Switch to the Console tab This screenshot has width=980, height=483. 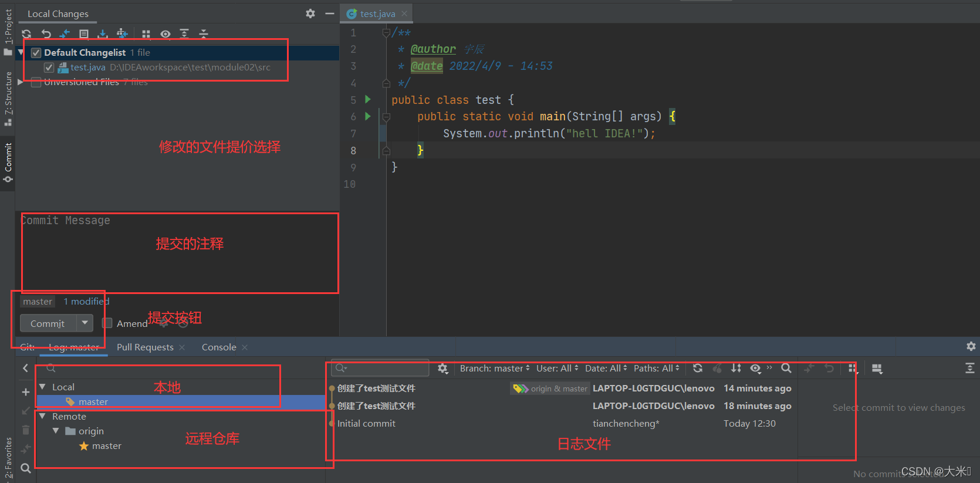(219, 347)
